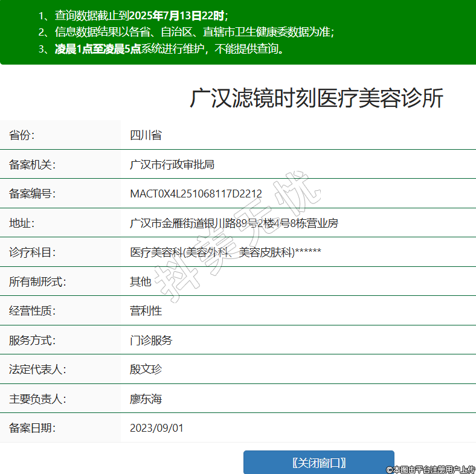Select the legal representative name 殷文珍
476x474 pixels.
[x=146, y=370]
